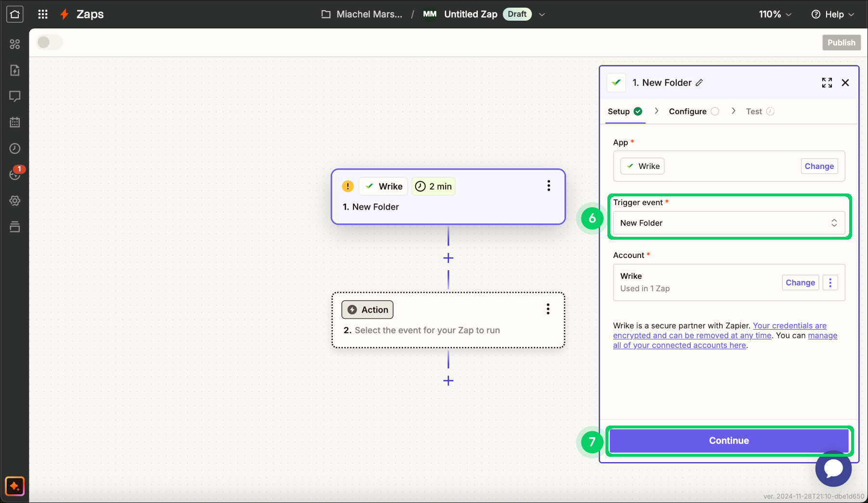Open the apps grid menu
868x503 pixels.
[x=43, y=14]
